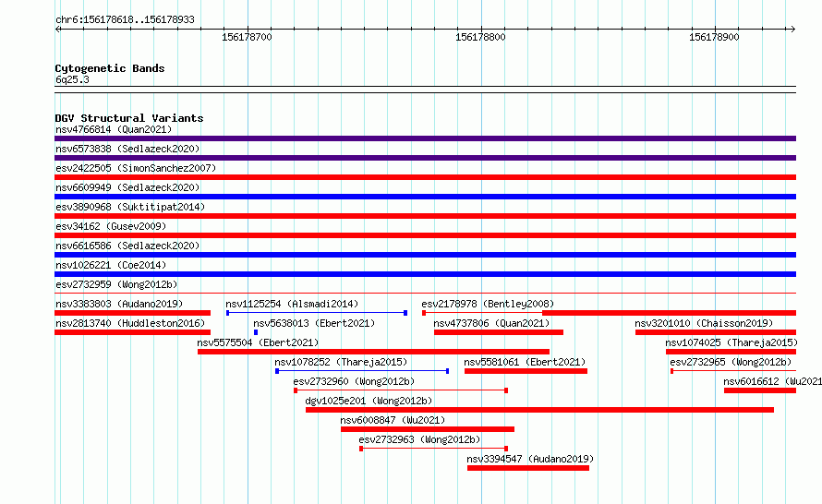This screenshot has height=504, width=822.
Task: Click the DGV Structural Variants track title
Action: (x=129, y=118)
